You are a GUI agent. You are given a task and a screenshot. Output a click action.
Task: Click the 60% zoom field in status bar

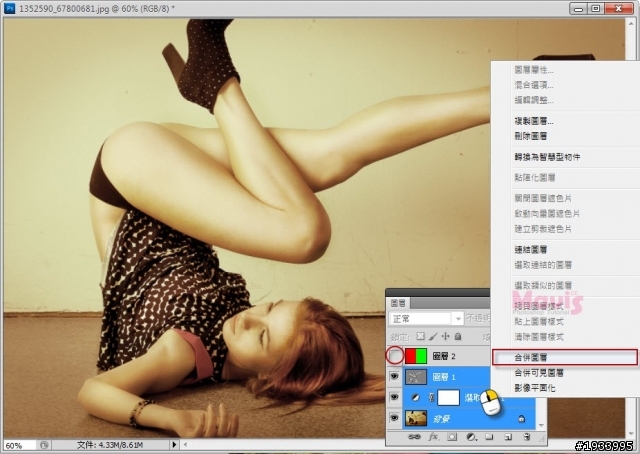[x=20, y=445]
